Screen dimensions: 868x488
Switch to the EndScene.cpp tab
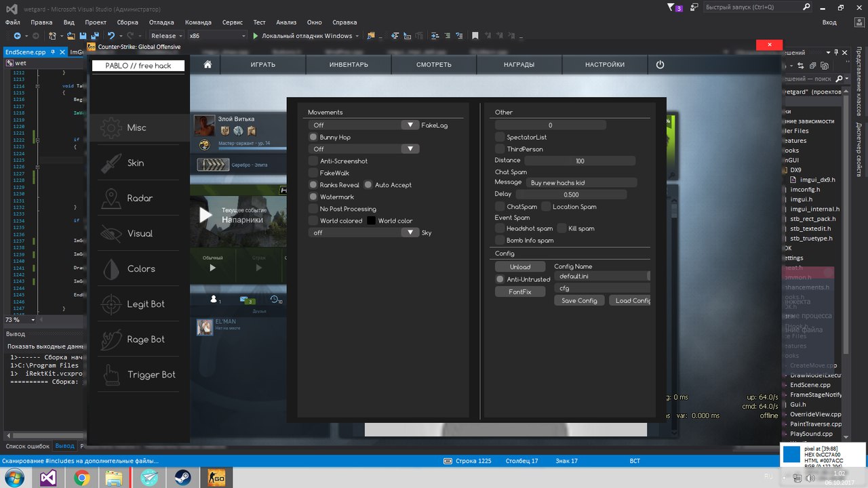26,52
